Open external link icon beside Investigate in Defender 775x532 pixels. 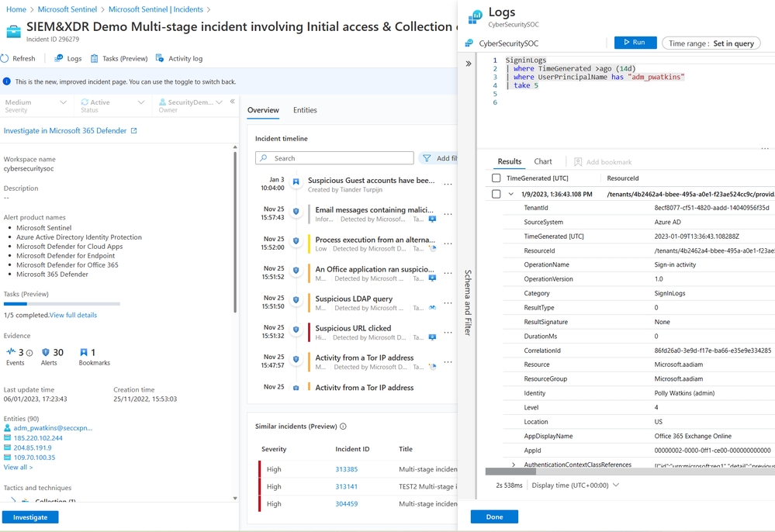point(133,130)
